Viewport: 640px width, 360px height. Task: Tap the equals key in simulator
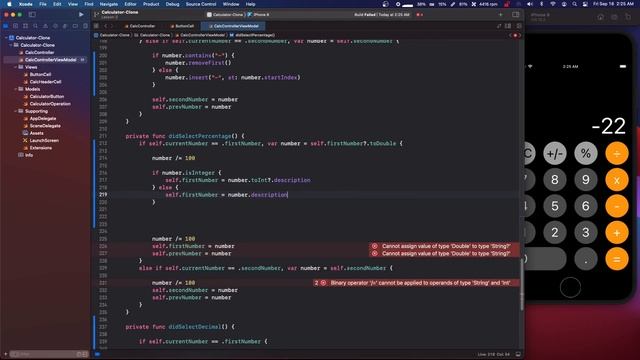tap(617, 259)
